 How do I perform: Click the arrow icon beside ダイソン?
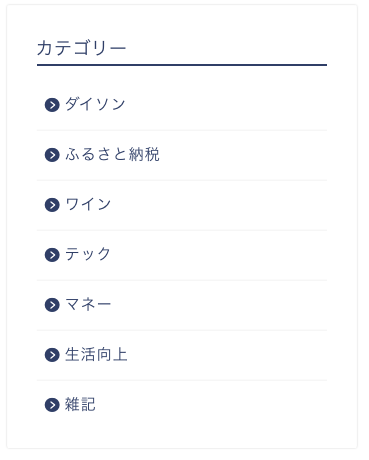[x=52, y=105]
